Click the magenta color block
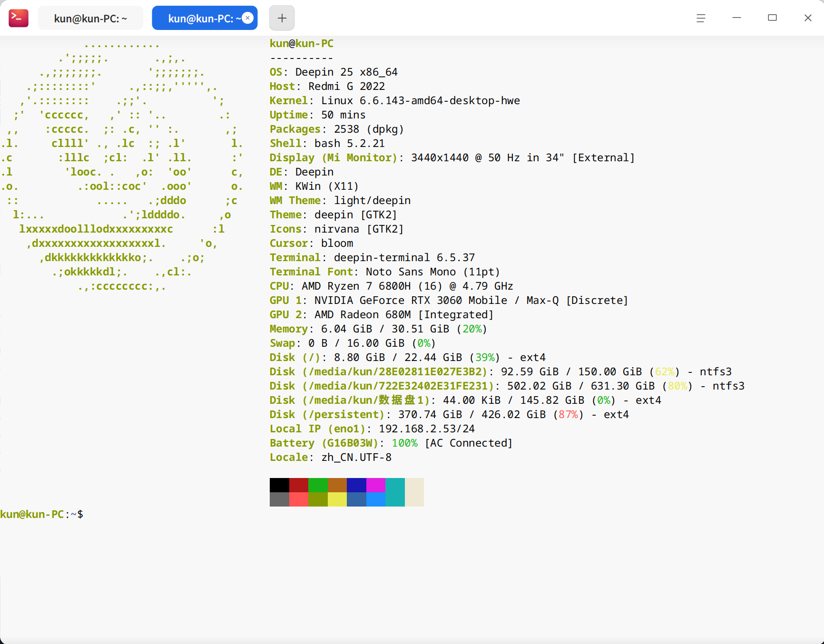The image size is (824, 644). click(x=376, y=485)
